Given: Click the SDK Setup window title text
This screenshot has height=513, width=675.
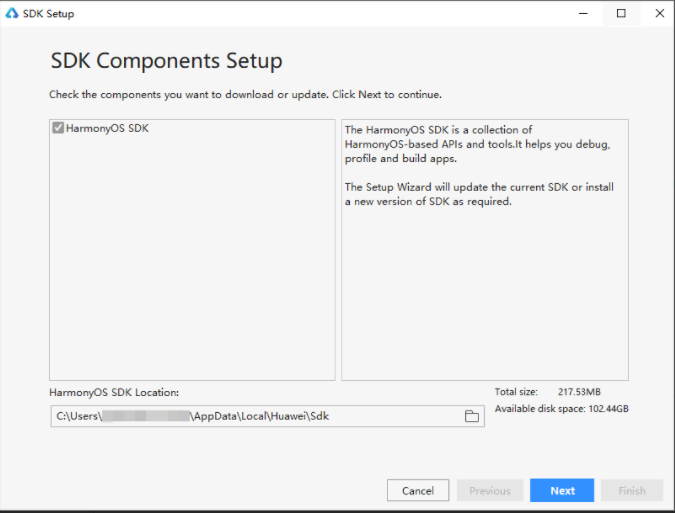Looking at the screenshot, I should point(48,14).
